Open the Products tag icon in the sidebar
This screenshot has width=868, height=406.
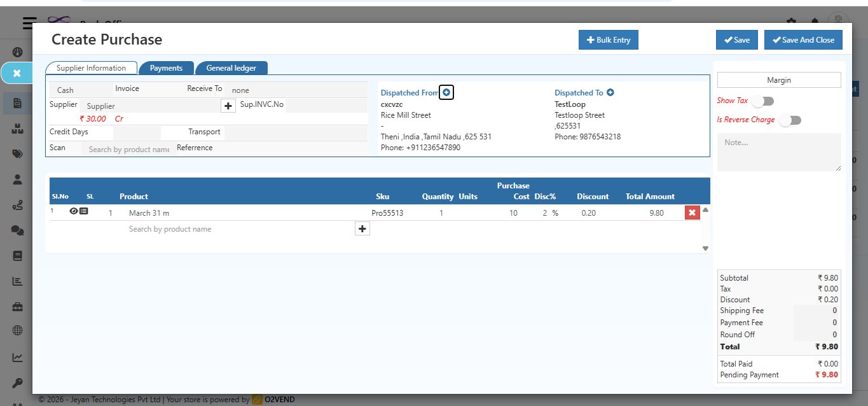pos(17,153)
